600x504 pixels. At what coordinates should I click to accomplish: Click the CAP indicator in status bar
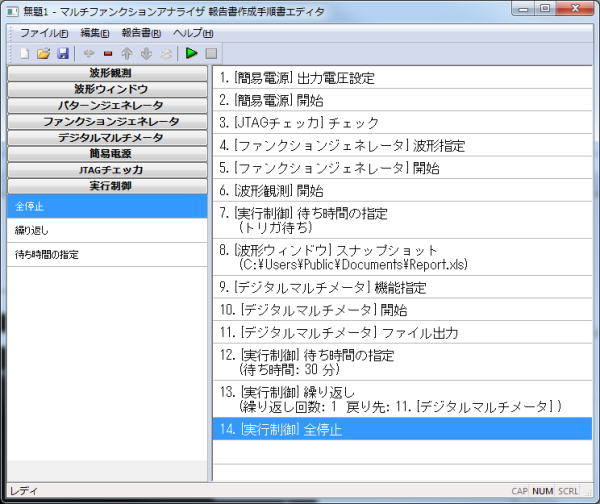click(x=519, y=491)
